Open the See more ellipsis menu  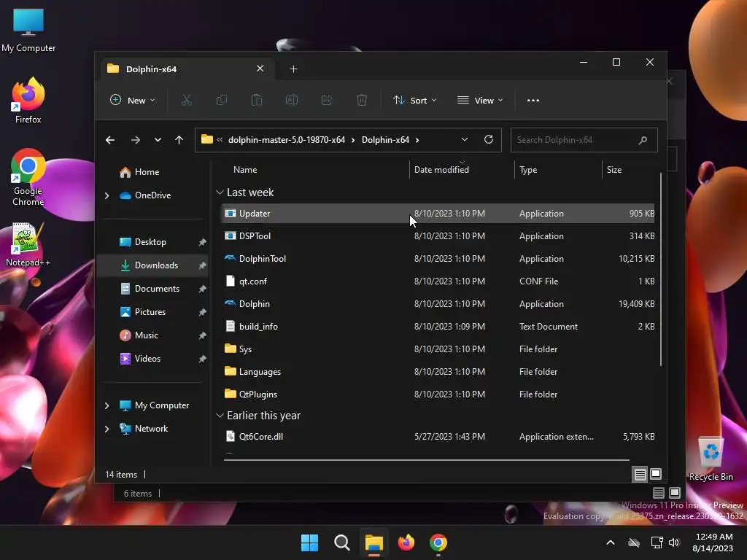(x=533, y=101)
